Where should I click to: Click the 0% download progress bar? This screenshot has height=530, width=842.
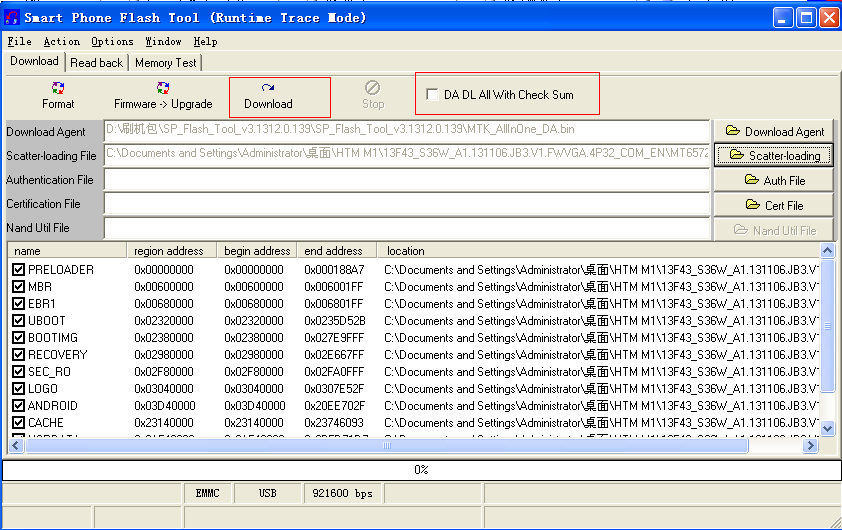(421, 470)
